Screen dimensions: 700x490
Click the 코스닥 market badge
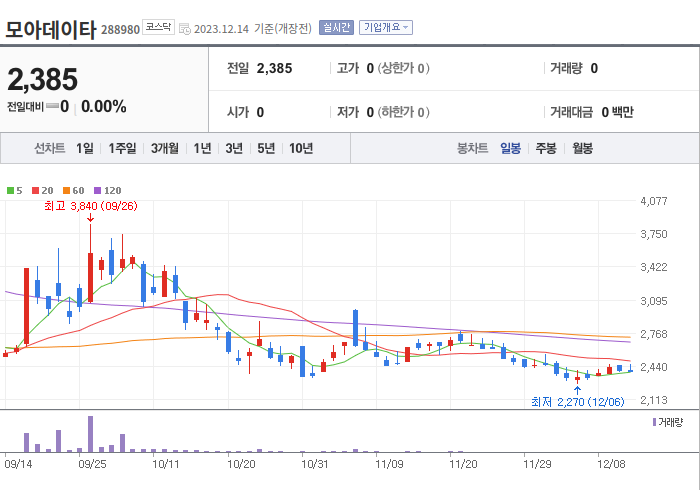pos(158,27)
